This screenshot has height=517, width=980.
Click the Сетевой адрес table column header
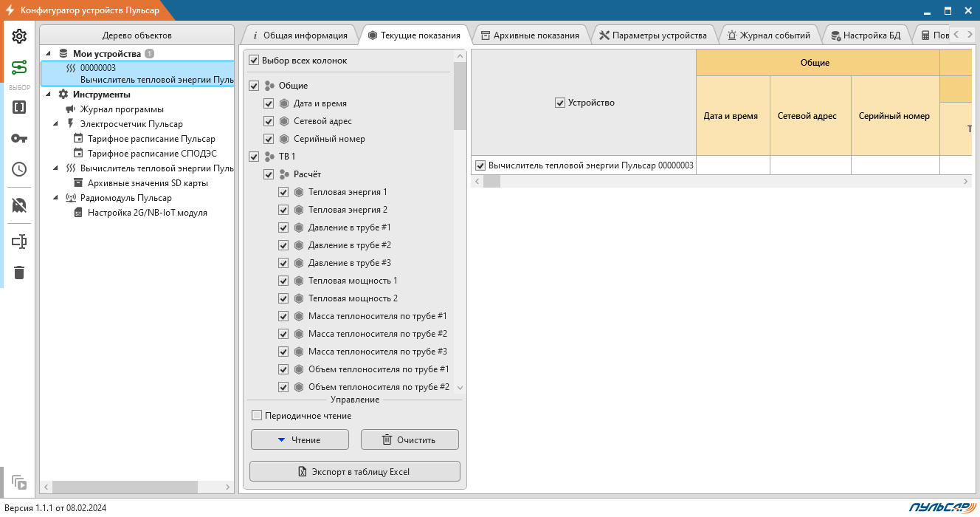[x=810, y=116]
